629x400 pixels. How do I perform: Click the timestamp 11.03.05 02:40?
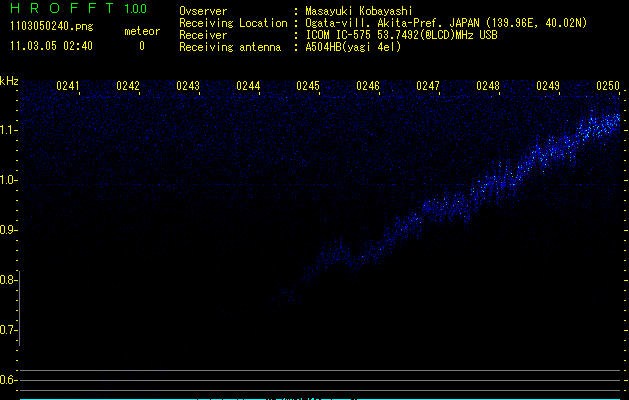click(x=51, y=46)
